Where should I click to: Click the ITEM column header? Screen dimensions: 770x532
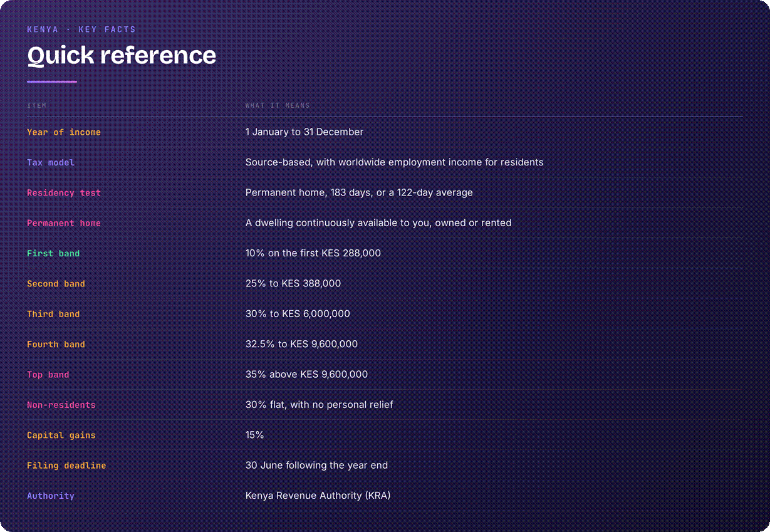point(37,105)
